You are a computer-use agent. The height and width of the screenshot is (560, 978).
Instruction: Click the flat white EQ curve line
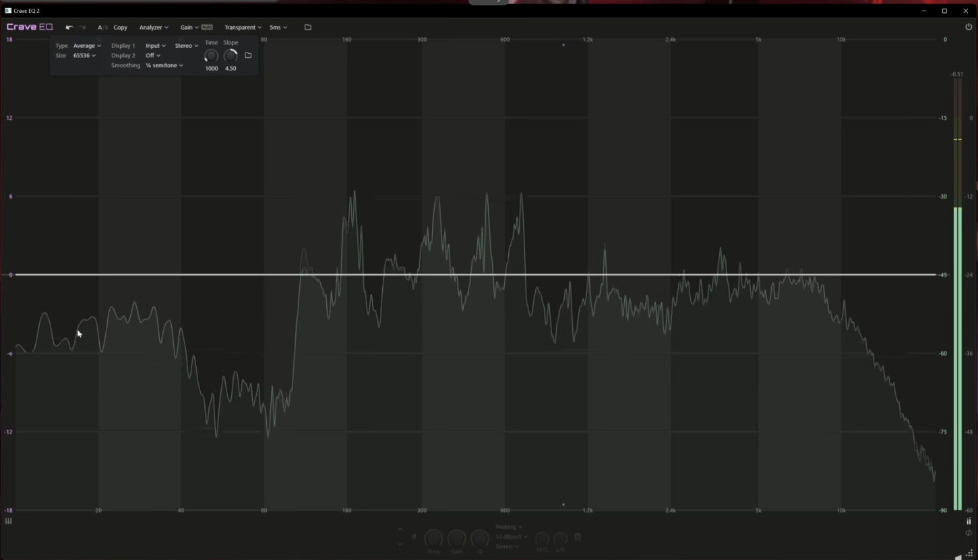[475, 275]
